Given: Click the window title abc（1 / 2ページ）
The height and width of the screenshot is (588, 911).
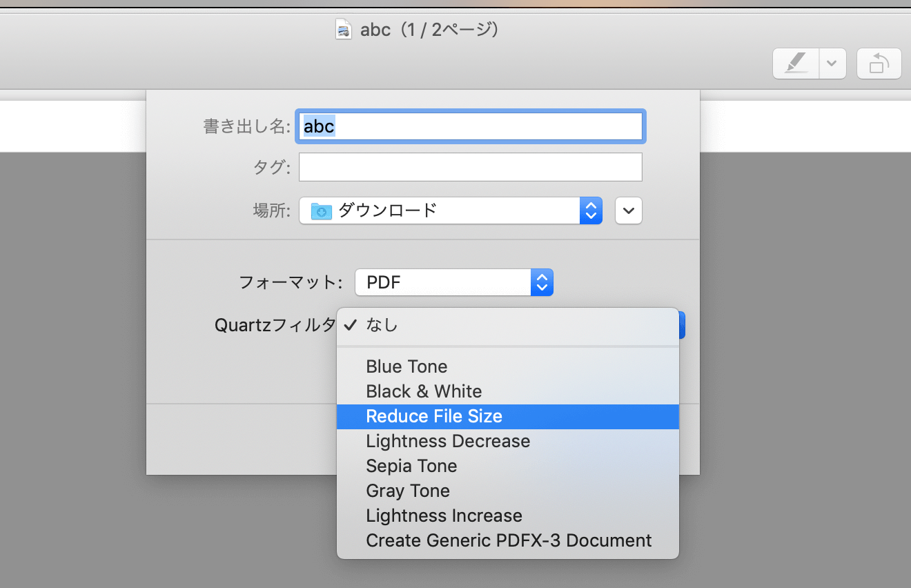Looking at the screenshot, I should click(x=429, y=30).
